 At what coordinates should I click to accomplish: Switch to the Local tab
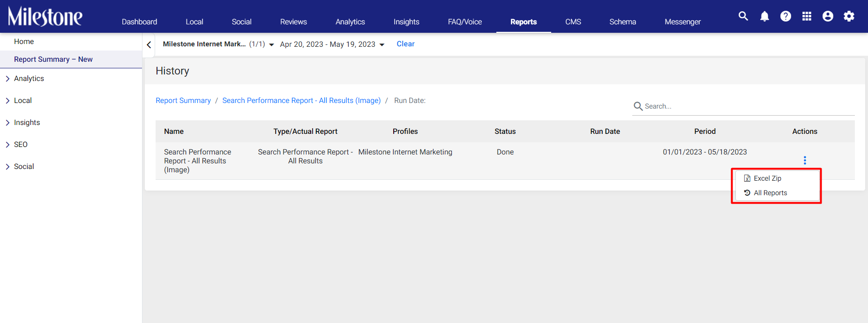point(194,22)
